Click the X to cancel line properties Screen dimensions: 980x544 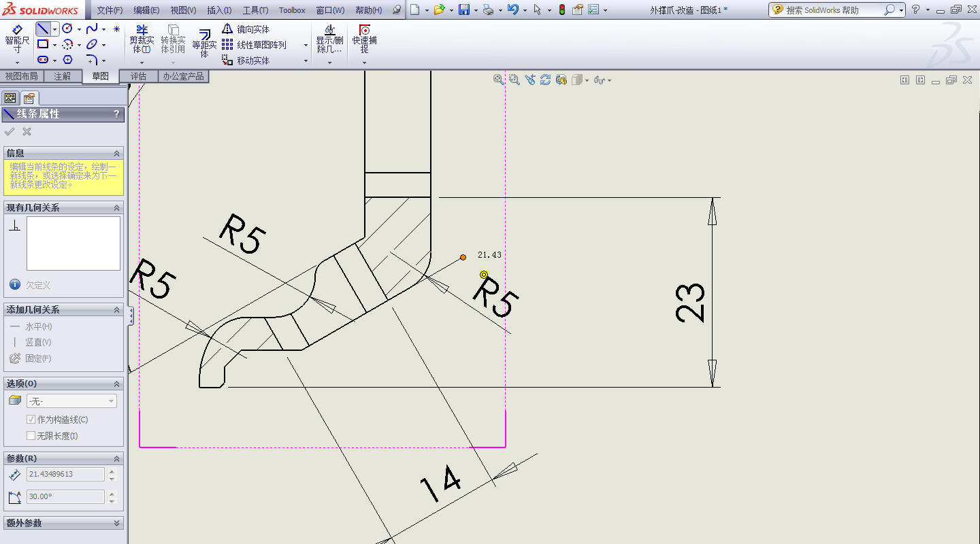(27, 132)
